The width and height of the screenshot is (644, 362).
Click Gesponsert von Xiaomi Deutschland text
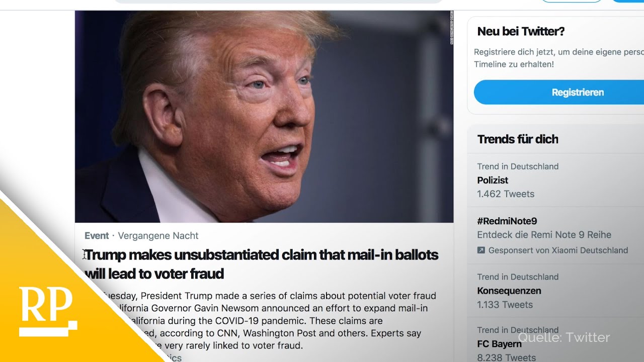(x=558, y=250)
